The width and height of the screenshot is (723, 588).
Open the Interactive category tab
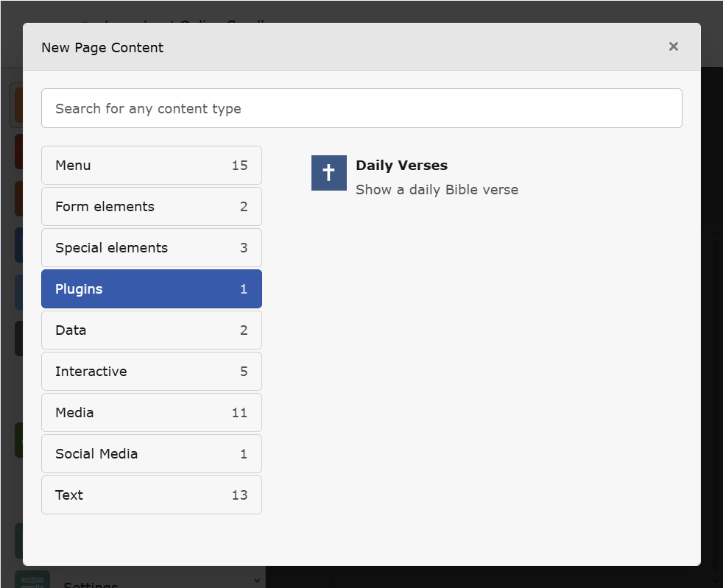tap(151, 372)
